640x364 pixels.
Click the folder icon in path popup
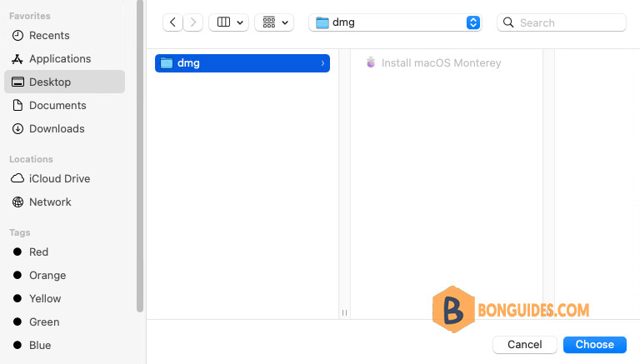pos(322,22)
